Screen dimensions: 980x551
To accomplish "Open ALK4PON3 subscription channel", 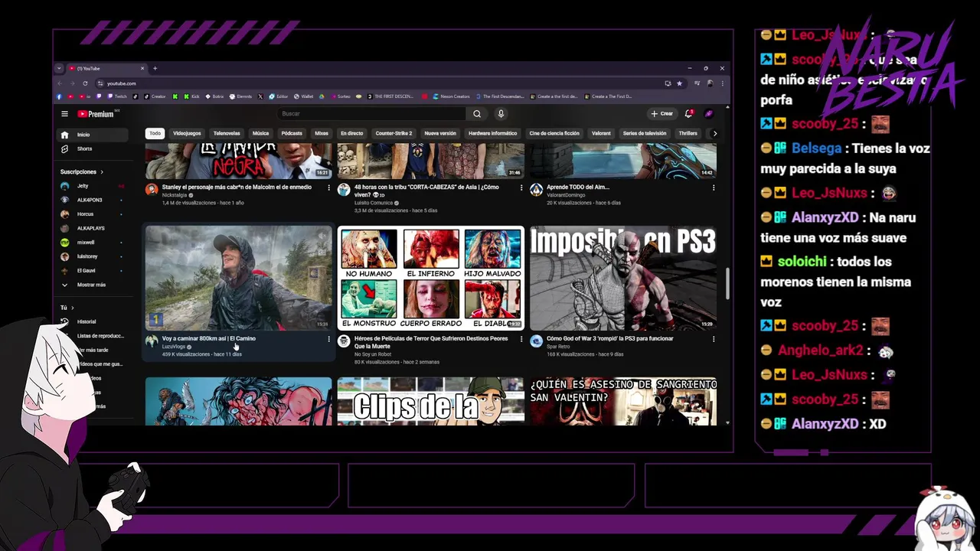I will (x=93, y=200).
